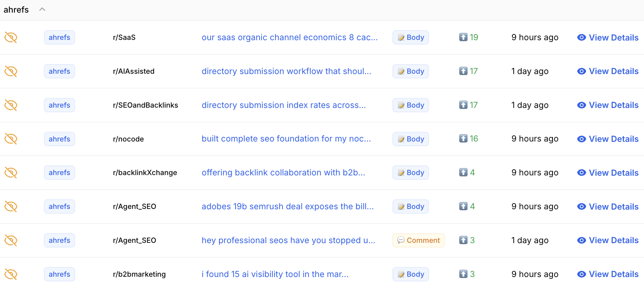Open post 'directory submission workflow that shoul...'
The image size is (644, 289).
[286, 71]
